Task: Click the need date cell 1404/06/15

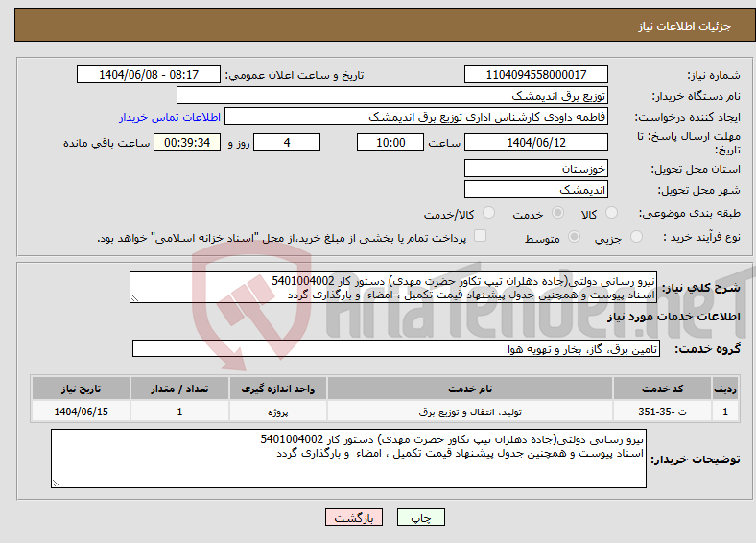Action: pos(81,412)
